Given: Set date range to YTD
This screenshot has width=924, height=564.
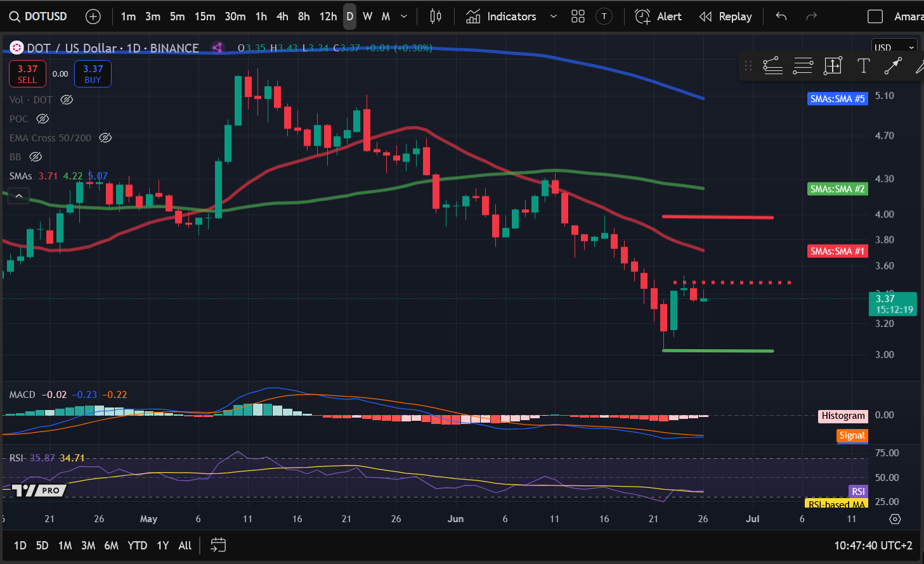Looking at the screenshot, I should tap(137, 546).
